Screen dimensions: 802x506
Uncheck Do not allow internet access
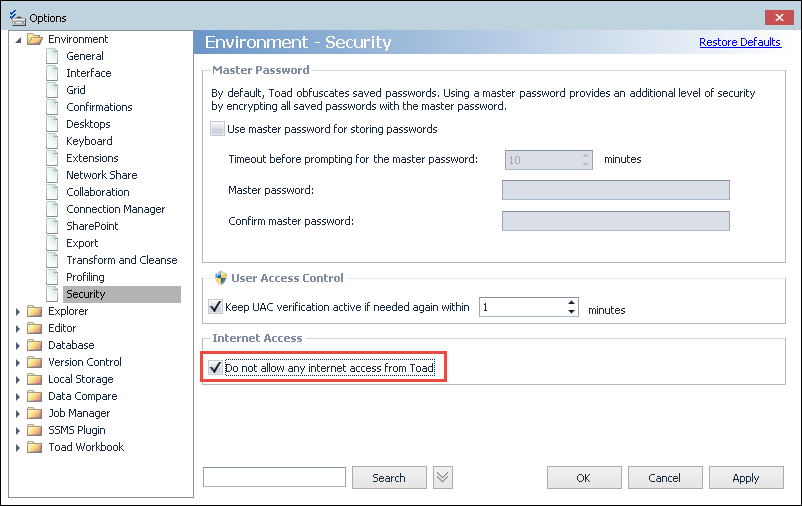click(215, 368)
